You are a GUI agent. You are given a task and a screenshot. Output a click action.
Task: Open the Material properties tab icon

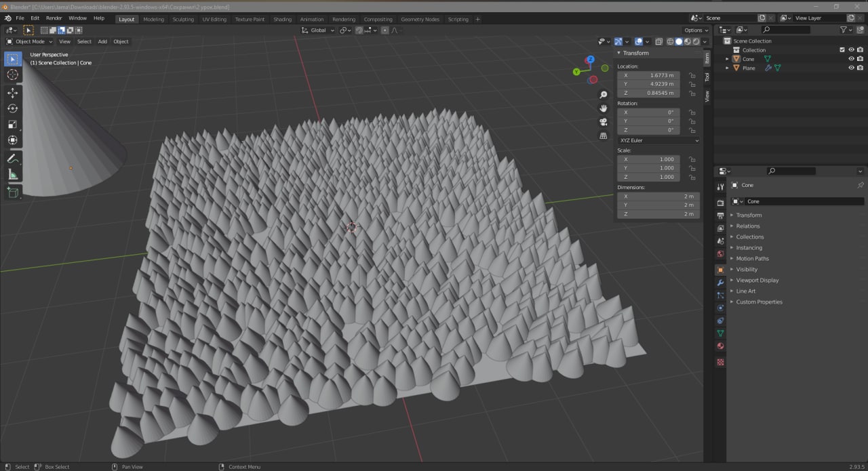(x=720, y=346)
